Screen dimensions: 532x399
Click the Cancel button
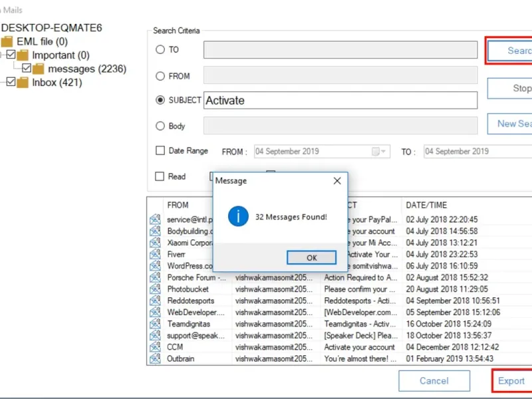(434, 380)
